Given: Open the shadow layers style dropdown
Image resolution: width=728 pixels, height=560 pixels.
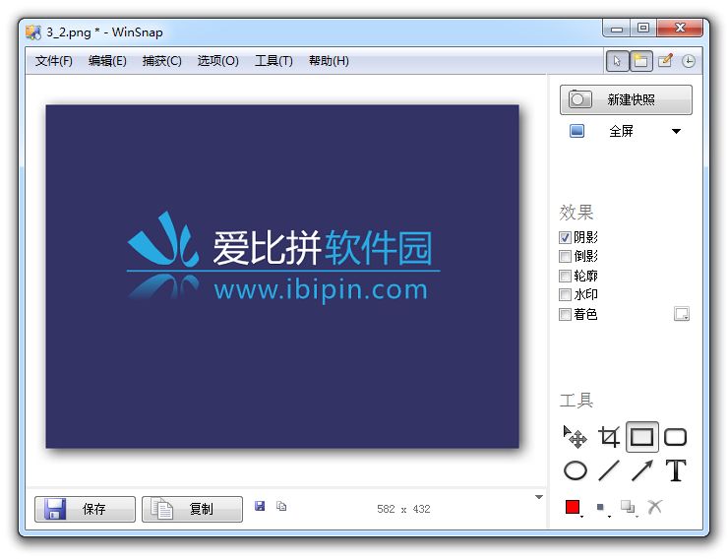Looking at the screenshot, I should 629,508.
